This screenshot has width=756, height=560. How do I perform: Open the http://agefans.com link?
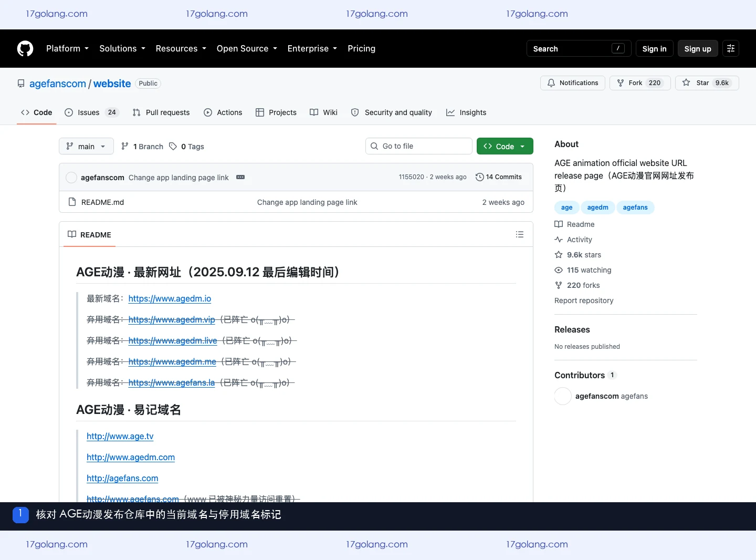122,478
